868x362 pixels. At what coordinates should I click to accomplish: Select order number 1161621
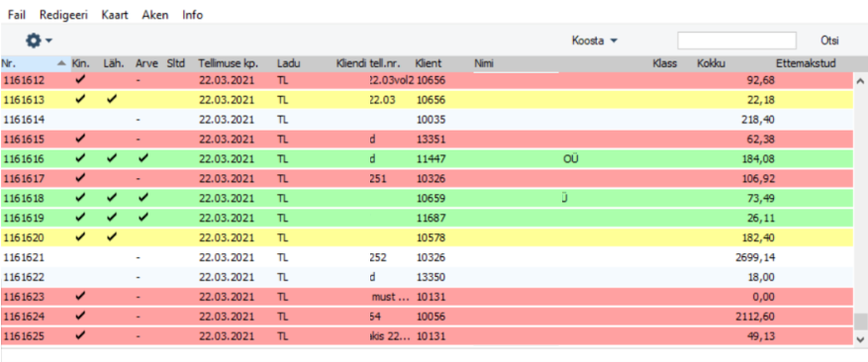pyautogui.click(x=24, y=257)
